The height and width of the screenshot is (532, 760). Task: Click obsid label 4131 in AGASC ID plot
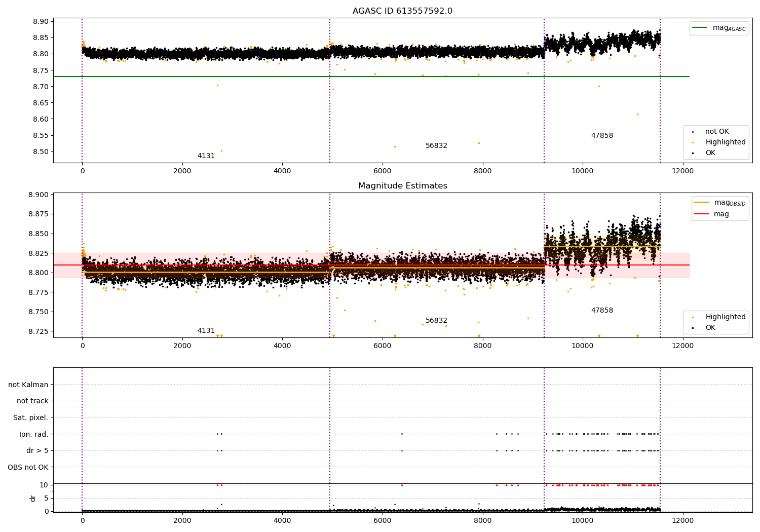[206, 156]
